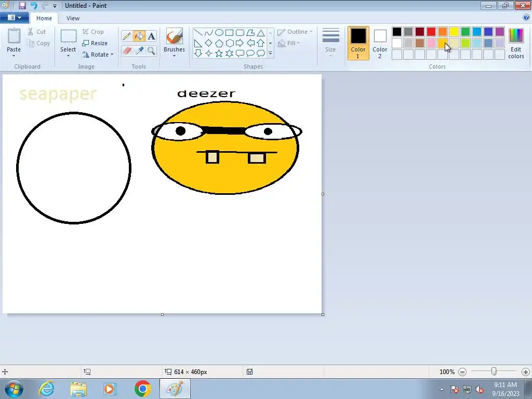532x399 pixels.
Task: Open Windows Explorer folder on taskbar
Action: point(78,389)
